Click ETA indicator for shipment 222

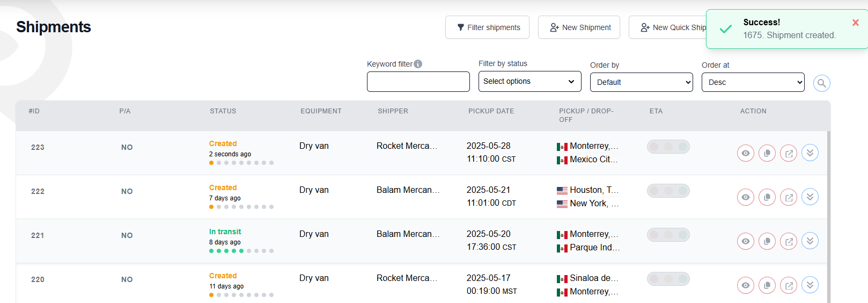pos(668,191)
